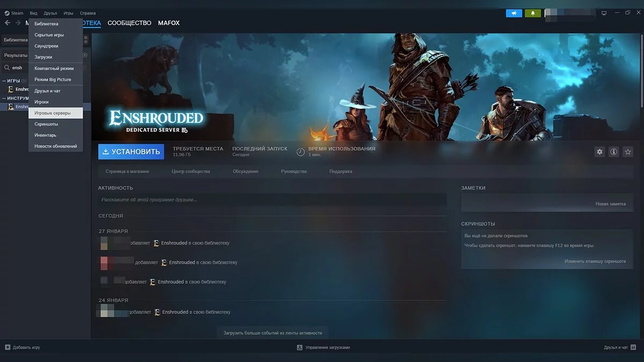Click the activity text field 'Расскажите об этой программе'
Viewport: 644px width, 362px height.
pos(272,200)
